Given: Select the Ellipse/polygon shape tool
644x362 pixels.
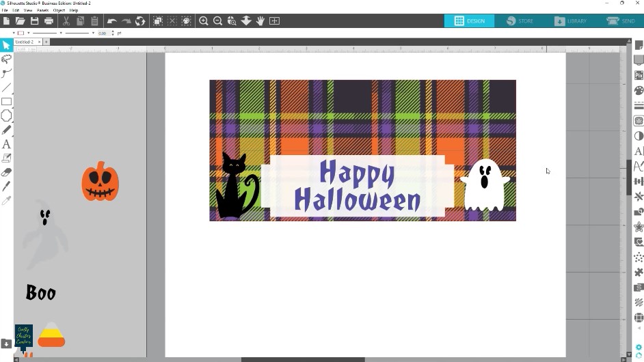Looking at the screenshot, I should point(6,115).
